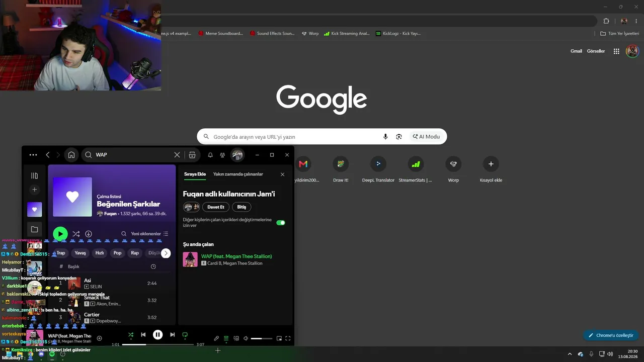Sort by the duration clock column
644x362 pixels.
pyautogui.click(x=153, y=266)
